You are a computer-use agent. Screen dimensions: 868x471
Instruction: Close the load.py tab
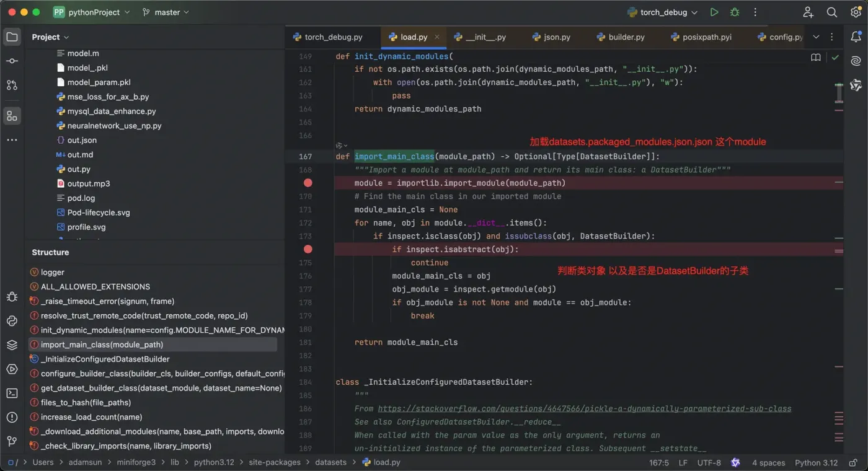coord(437,37)
